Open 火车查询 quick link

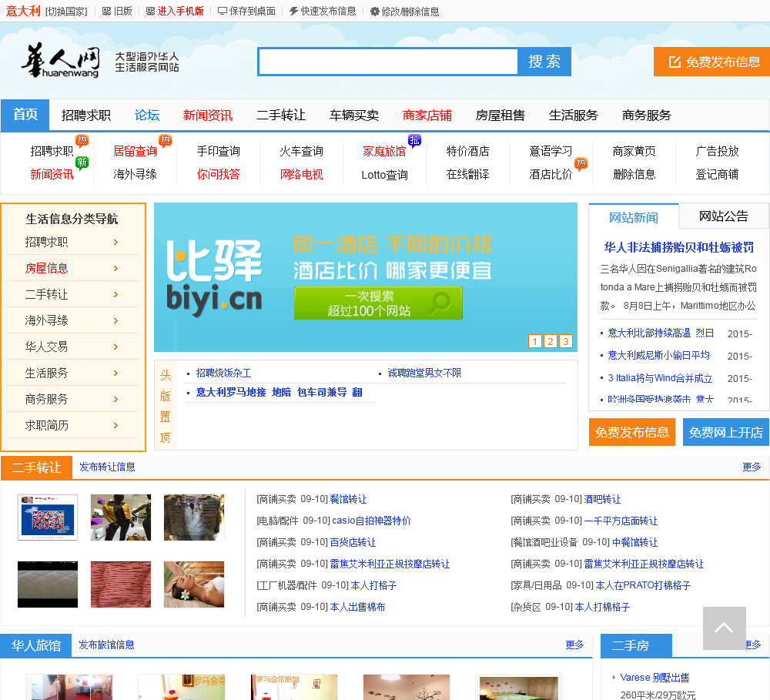click(302, 151)
